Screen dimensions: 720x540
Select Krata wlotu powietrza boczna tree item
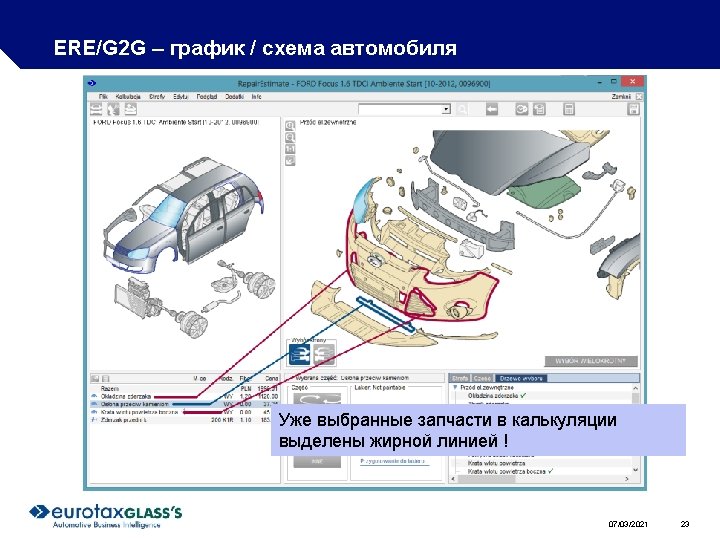point(506,471)
